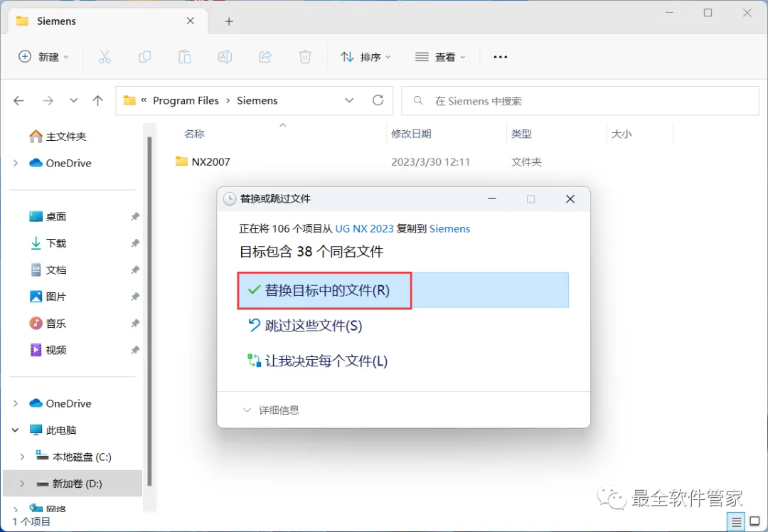Refresh the current folder view
Image resolution: width=768 pixels, height=532 pixels.
[x=378, y=100]
